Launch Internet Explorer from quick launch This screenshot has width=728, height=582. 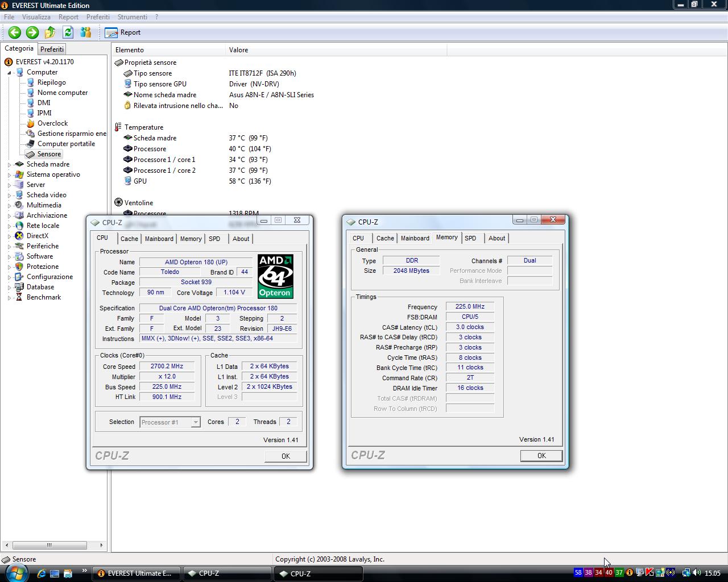41,573
